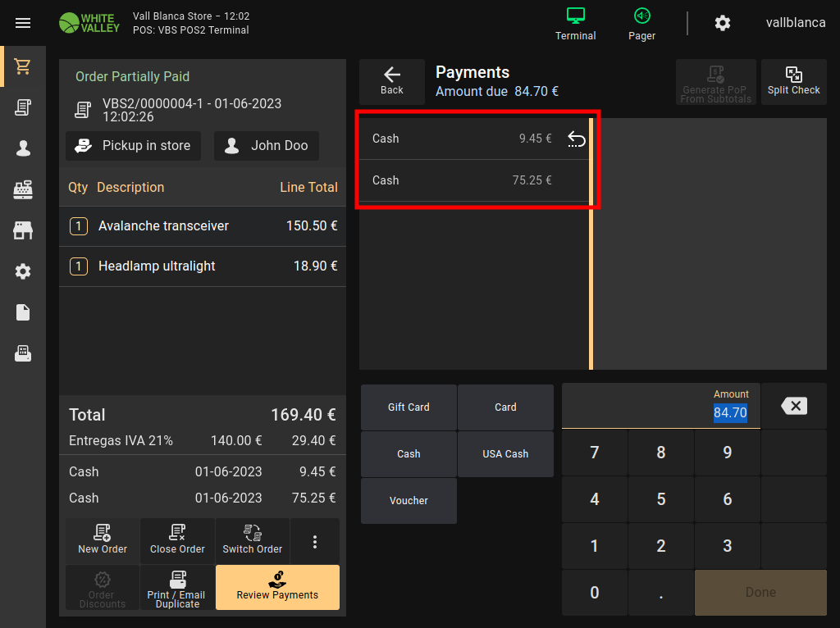
Task: Open the receipts sidebar icon
Action: tap(23, 107)
